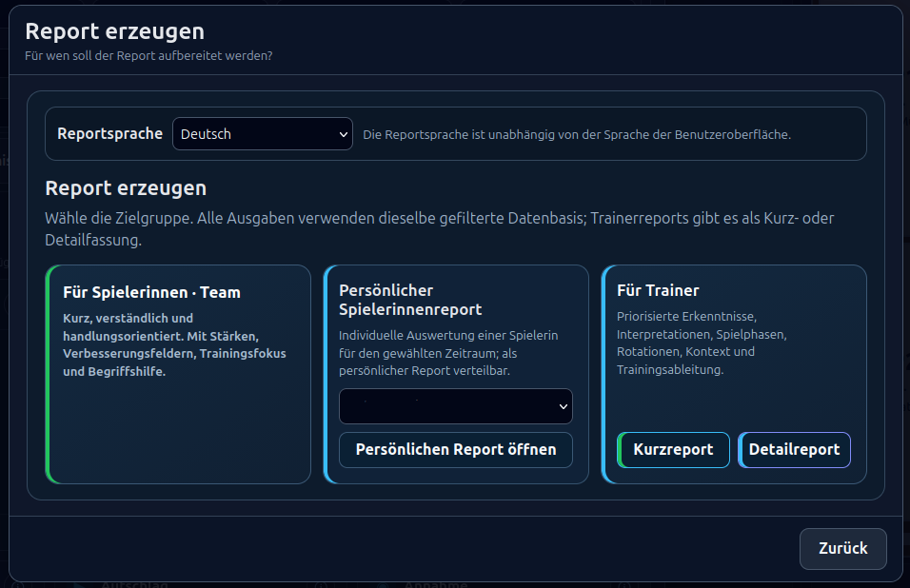Click the Persönlicher Spielerinnenreport heading
910x588 pixels.
(410, 300)
